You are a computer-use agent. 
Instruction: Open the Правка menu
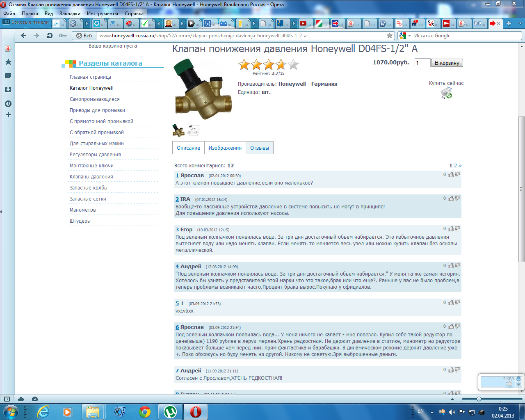point(30,14)
